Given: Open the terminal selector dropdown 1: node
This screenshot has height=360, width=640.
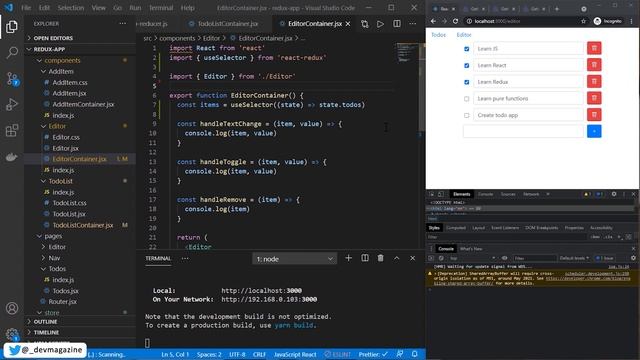Looking at the screenshot, I should [x=294, y=259].
